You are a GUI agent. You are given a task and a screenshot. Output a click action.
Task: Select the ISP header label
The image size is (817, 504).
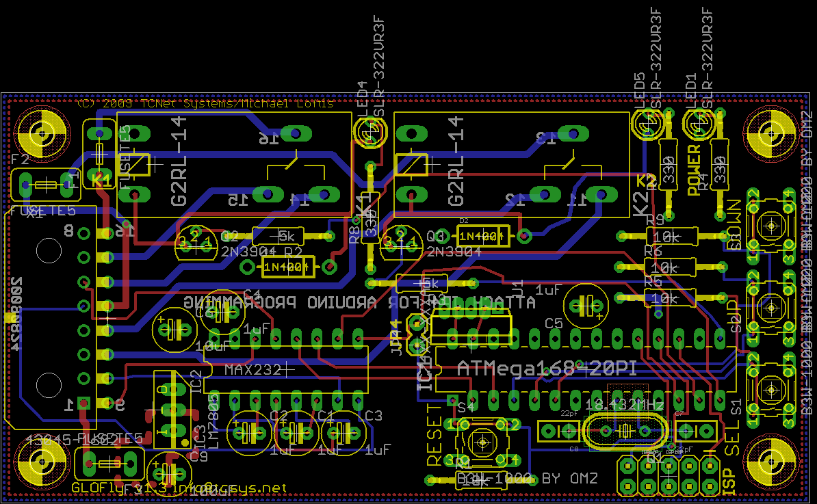(x=729, y=481)
